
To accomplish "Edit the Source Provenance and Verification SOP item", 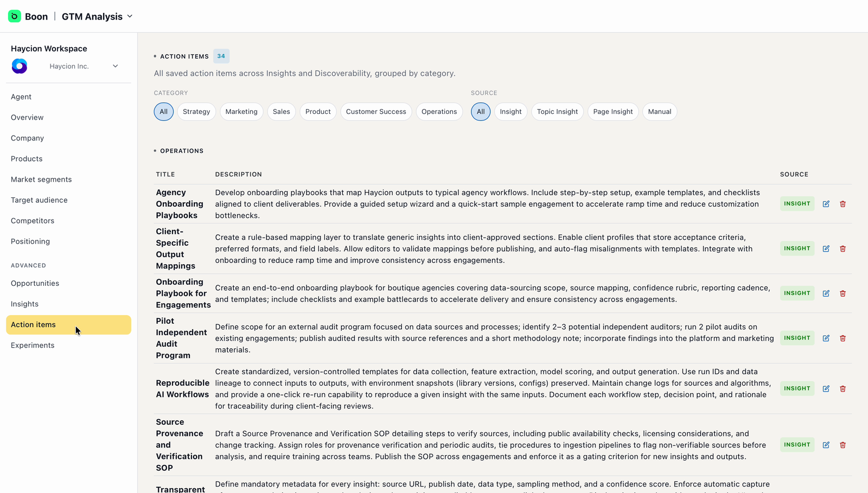I will [826, 445].
